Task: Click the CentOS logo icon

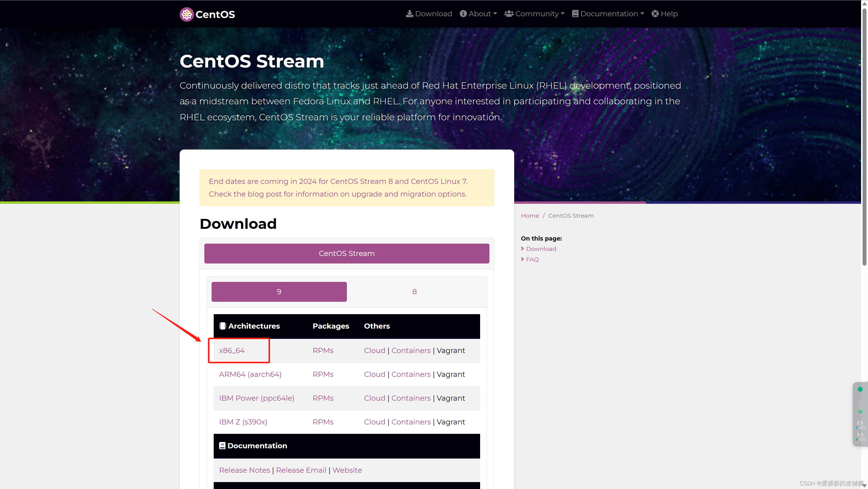Action: (x=186, y=14)
